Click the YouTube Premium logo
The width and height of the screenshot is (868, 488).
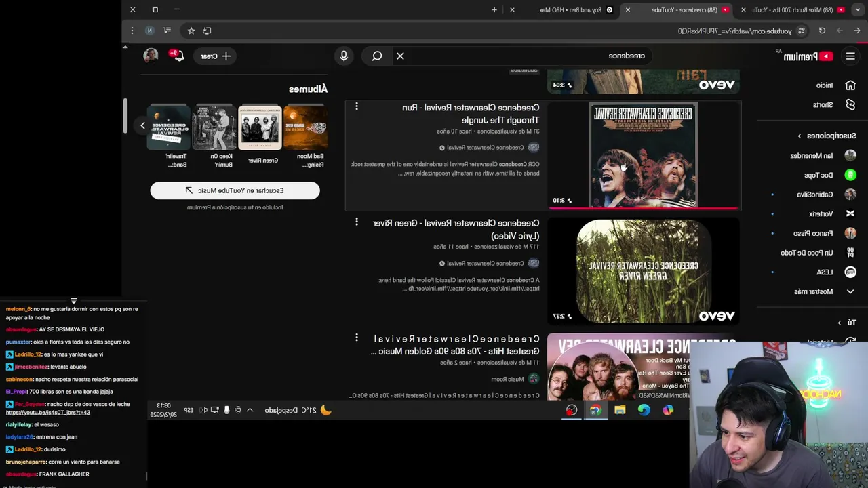[x=808, y=56]
